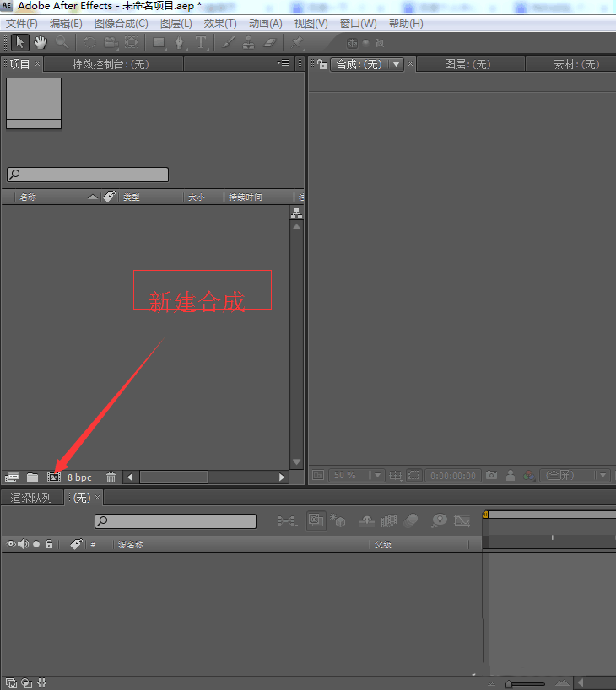Select the Brush tool
This screenshot has height=690, width=616.
click(x=228, y=43)
